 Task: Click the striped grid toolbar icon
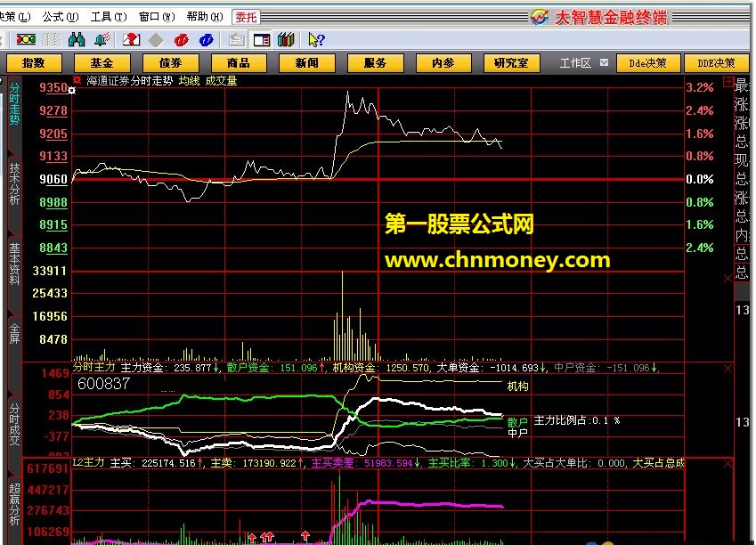point(51,39)
